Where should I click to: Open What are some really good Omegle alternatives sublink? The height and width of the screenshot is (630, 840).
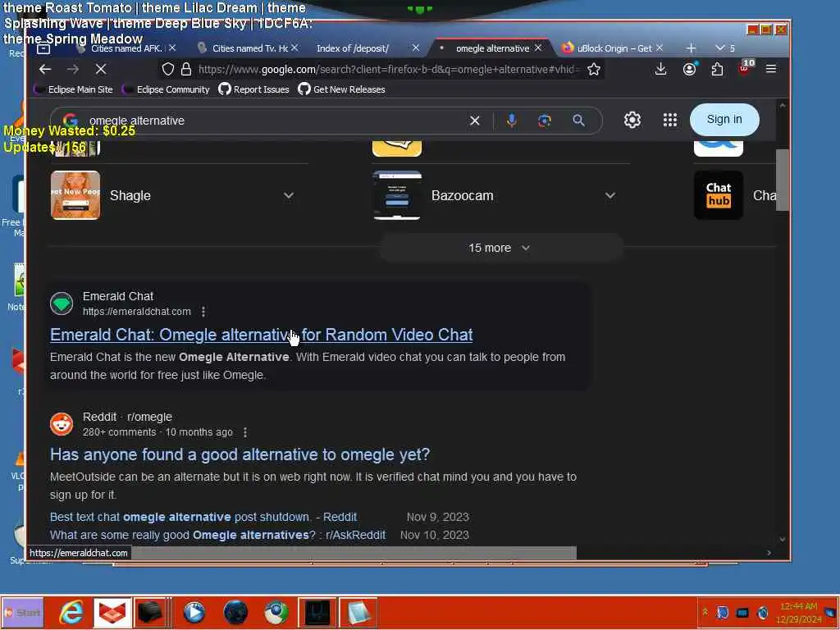[x=217, y=535]
